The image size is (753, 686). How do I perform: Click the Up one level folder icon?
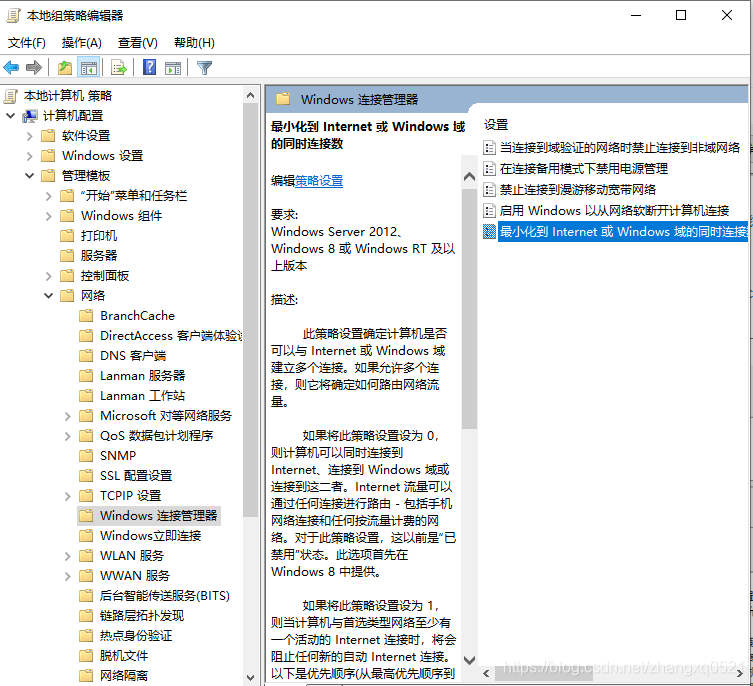click(65, 68)
